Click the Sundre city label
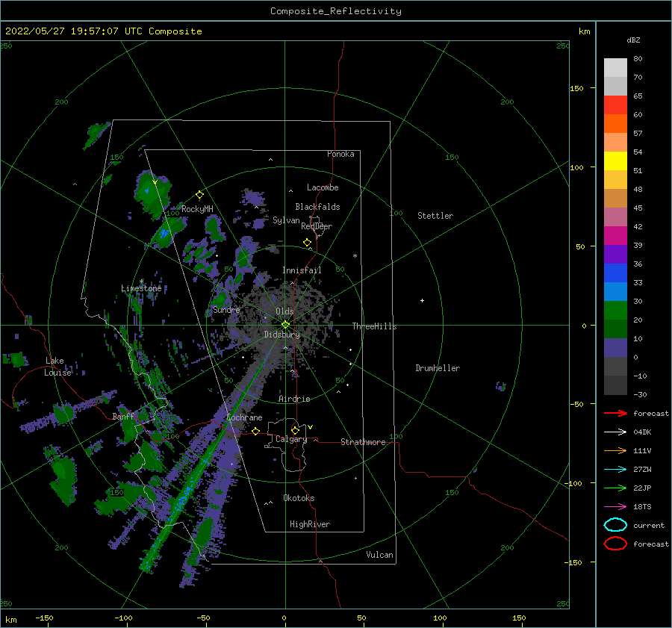Image resolution: width=672 pixels, height=628 pixels. pyautogui.click(x=226, y=310)
